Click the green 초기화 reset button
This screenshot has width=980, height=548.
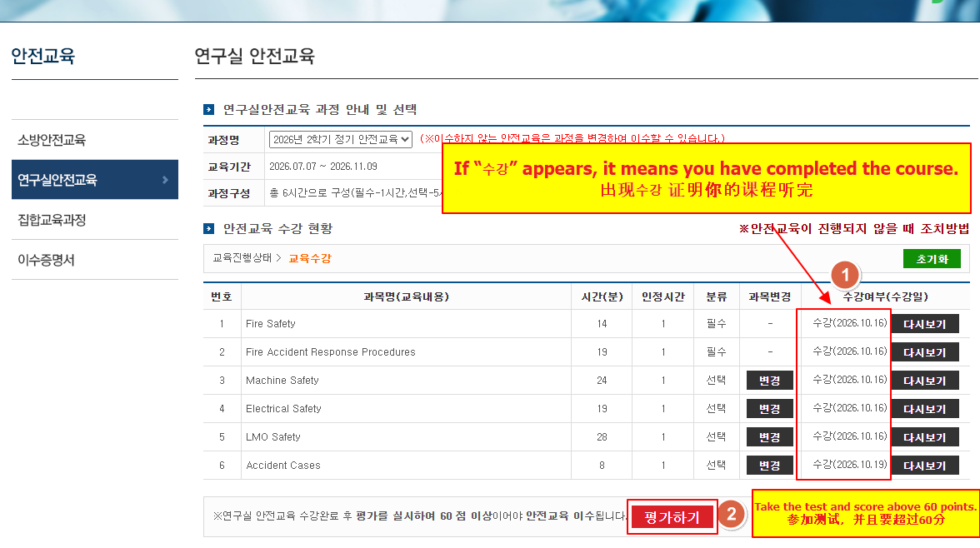click(932, 259)
